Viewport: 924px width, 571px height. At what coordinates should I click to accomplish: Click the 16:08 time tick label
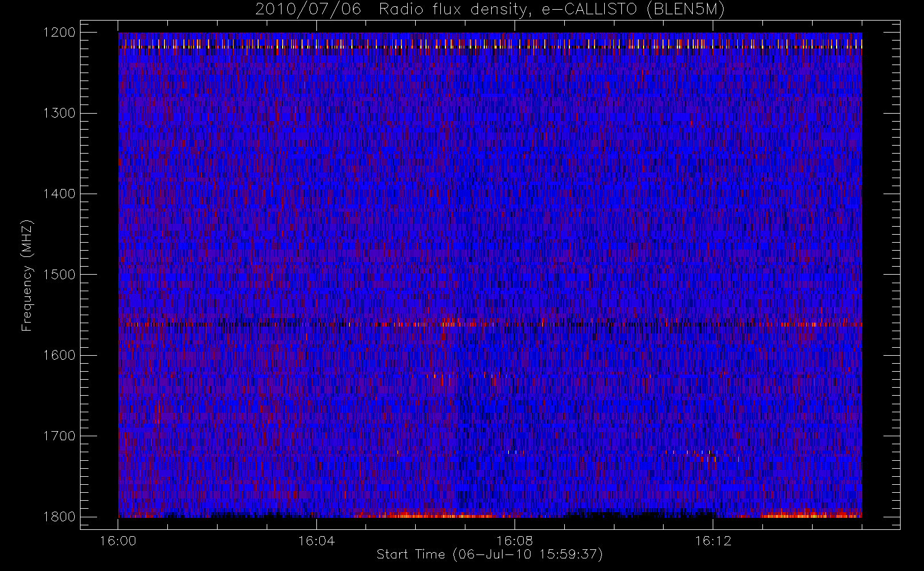point(515,541)
